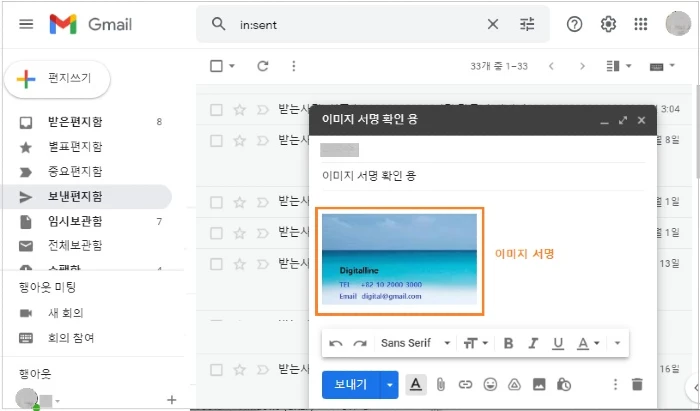Insert a photo into the message

click(539, 384)
